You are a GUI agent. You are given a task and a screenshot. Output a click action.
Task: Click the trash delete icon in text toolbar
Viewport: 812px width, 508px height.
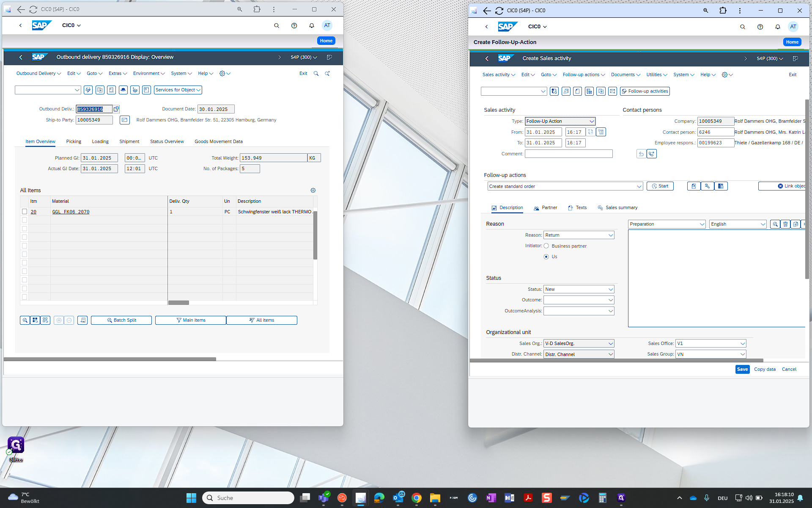785,224
